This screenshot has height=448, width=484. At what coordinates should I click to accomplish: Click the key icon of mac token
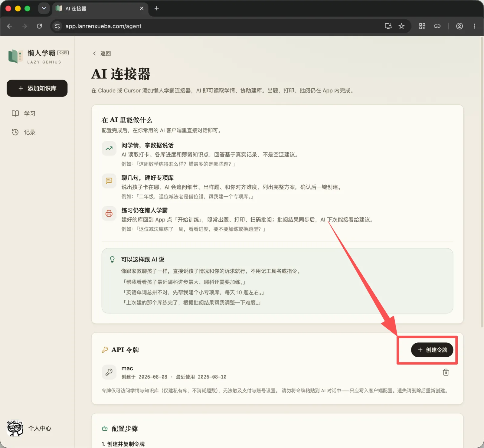(109, 372)
